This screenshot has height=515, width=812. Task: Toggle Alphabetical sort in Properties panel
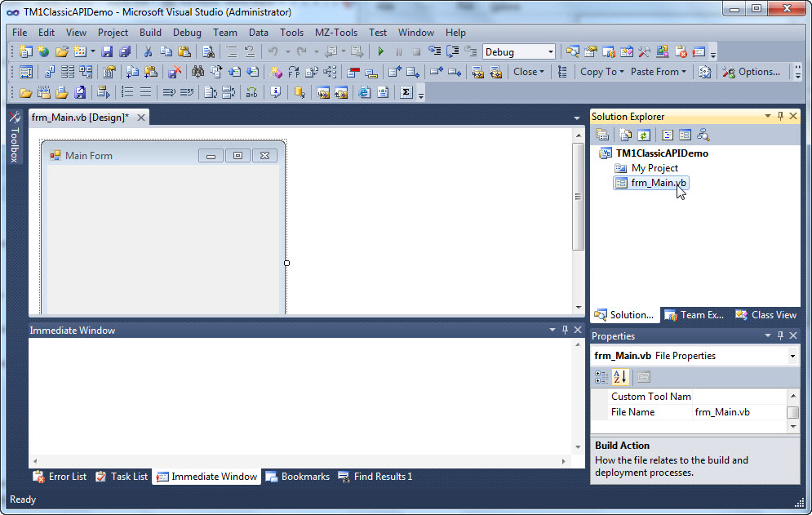tap(620, 377)
